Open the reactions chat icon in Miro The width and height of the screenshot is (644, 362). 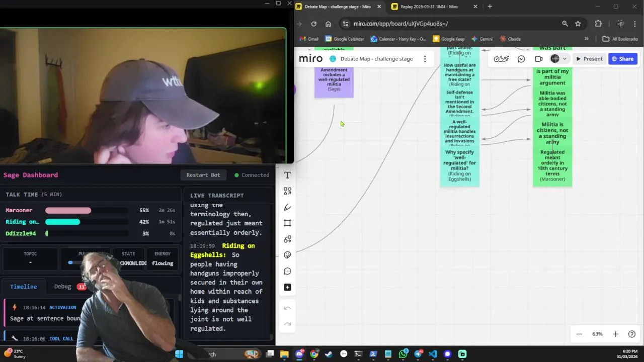(x=521, y=59)
